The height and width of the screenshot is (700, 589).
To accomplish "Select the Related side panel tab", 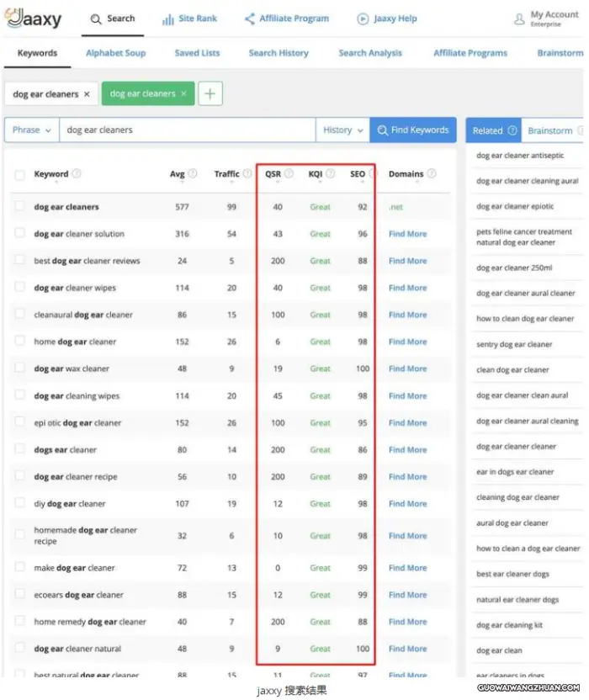I will click(x=493, y=130).
